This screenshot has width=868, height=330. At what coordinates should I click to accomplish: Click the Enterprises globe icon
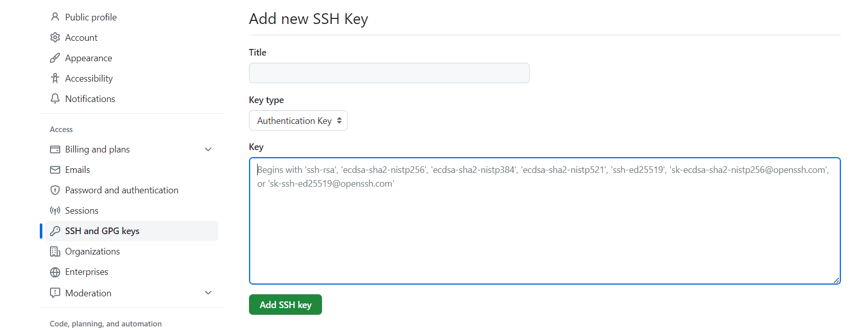[x=55, y=272]
